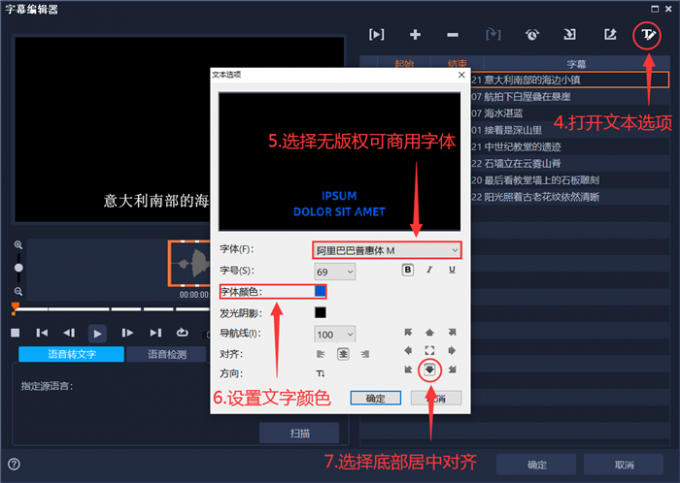
Task: Play the selected subtitle clip
Action: 376,34
